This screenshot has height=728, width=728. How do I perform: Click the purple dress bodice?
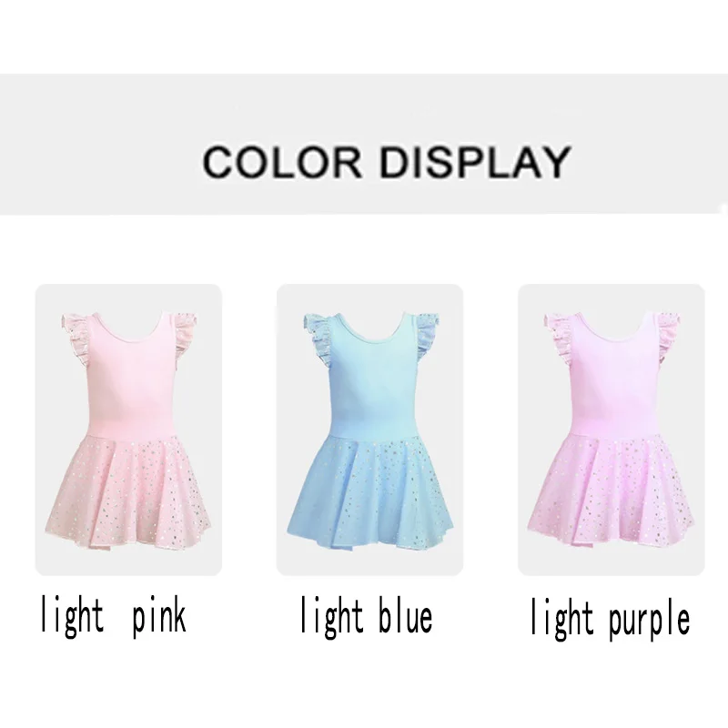(612, 385)
